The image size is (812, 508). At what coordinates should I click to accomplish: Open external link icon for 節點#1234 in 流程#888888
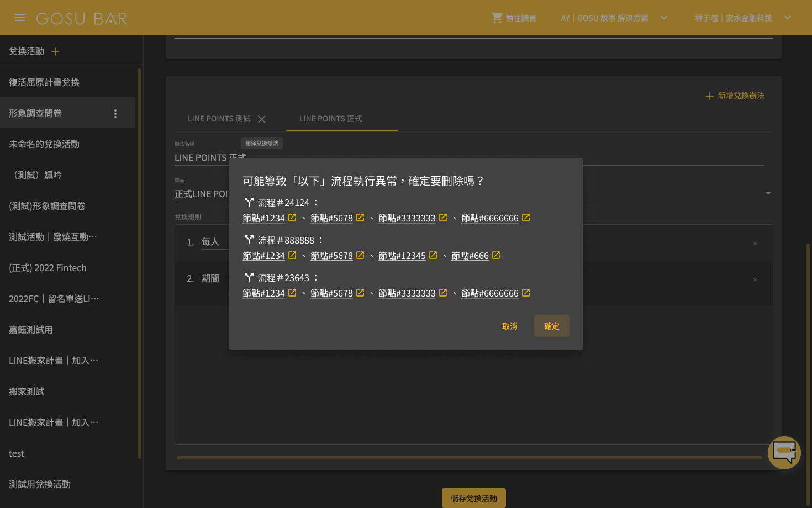[292, 255]
